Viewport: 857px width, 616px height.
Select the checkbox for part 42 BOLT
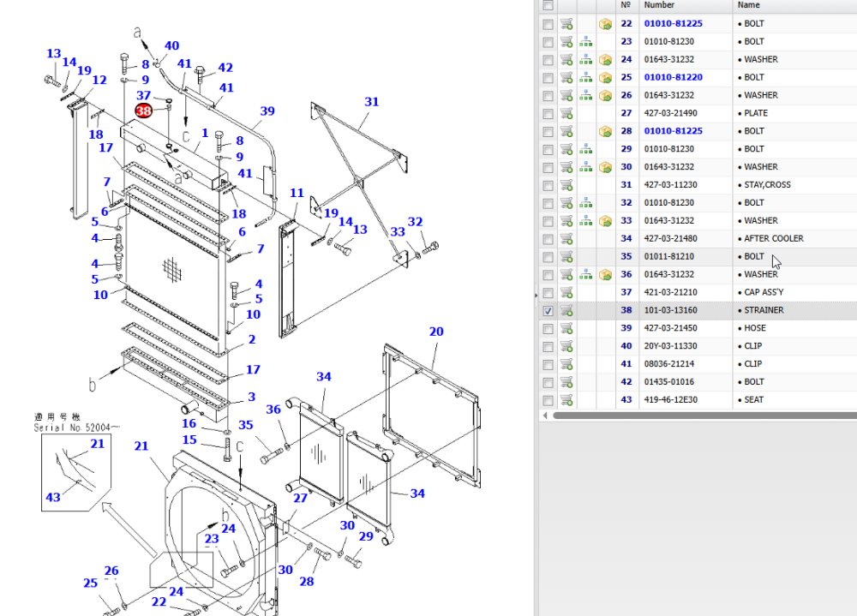[x=548, y=382]
